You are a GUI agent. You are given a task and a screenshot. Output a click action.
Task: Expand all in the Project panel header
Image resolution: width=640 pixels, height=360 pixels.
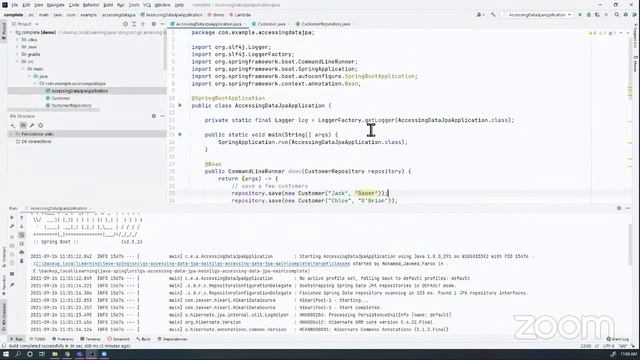tap(134, 24)
